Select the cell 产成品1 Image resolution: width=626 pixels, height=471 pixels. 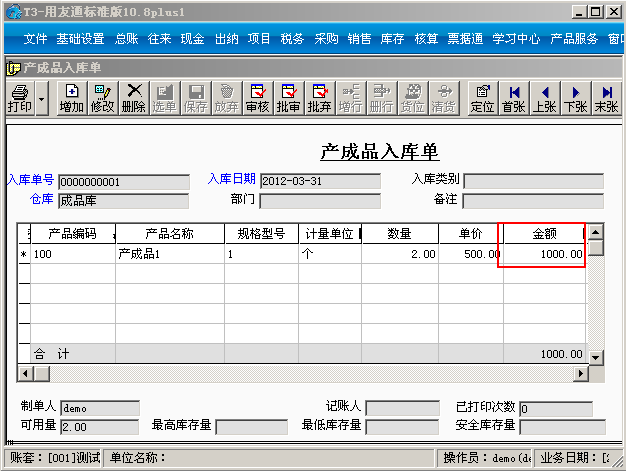tap(170, 254)
